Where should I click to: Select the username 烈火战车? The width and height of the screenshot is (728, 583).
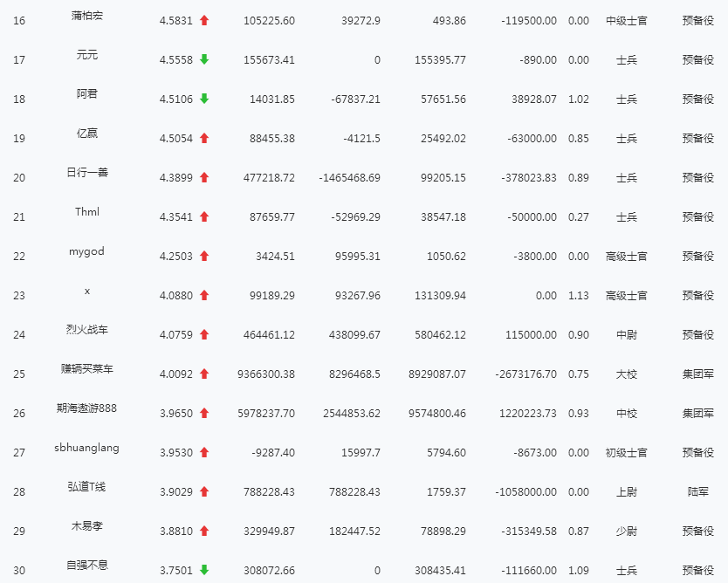coord(86,330)
